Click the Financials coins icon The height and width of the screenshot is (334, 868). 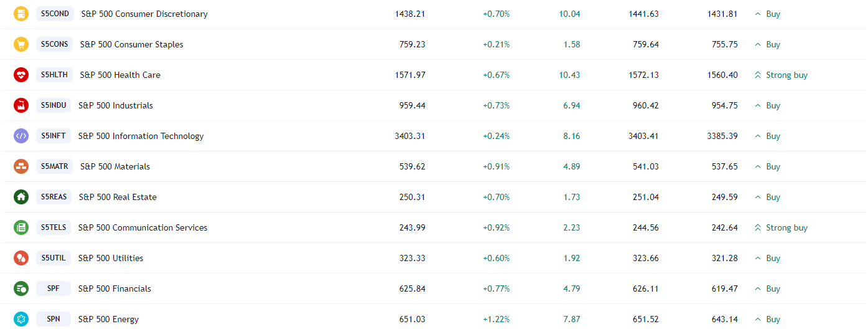click(x=21, y=289)
